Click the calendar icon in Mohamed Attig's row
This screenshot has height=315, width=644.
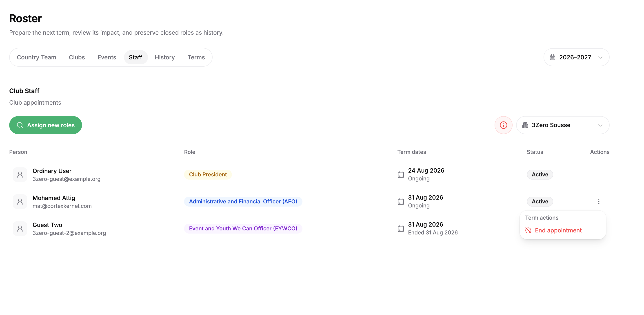click(401, 202)
